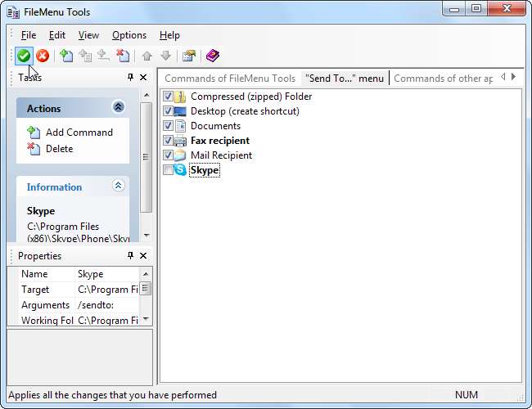532x409 pixels.
Task: Enable the Skype checkbox
Action: (168, 169)
